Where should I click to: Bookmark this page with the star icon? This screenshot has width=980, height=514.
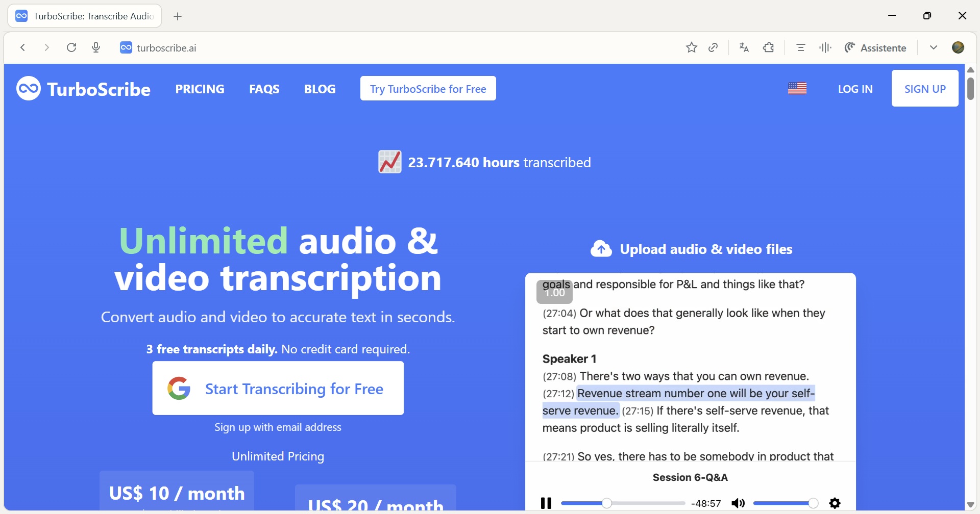tap(691, 47)
